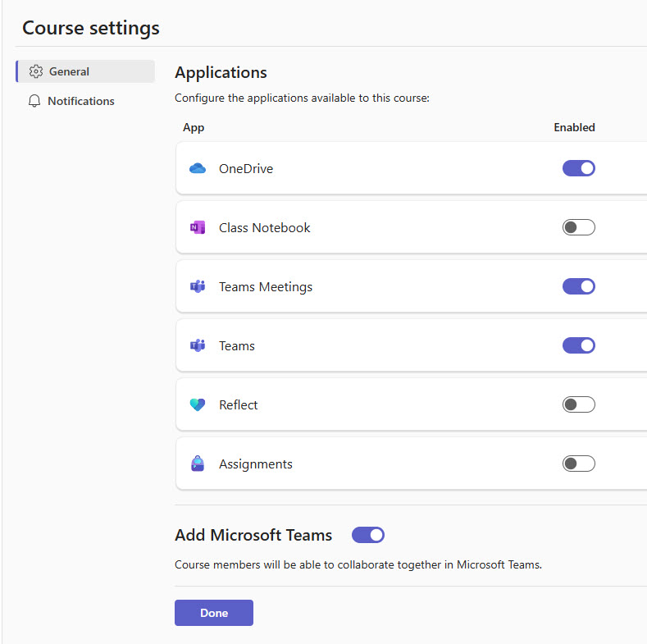The image size is (647, 644).
Task: Click the Enabled column header
Action: pyautogui.click(x=574, y=127)
